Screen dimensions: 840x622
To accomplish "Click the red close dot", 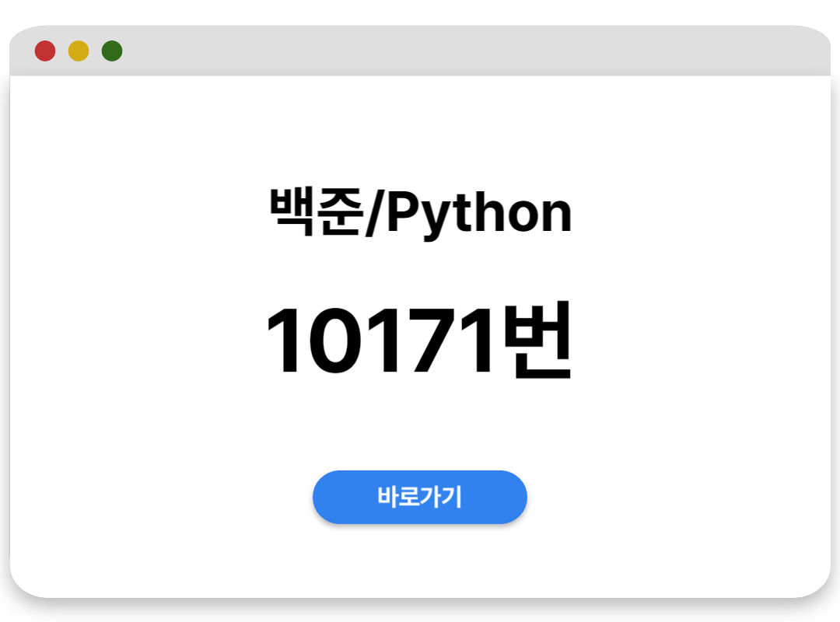I will [x=45, y=51].
